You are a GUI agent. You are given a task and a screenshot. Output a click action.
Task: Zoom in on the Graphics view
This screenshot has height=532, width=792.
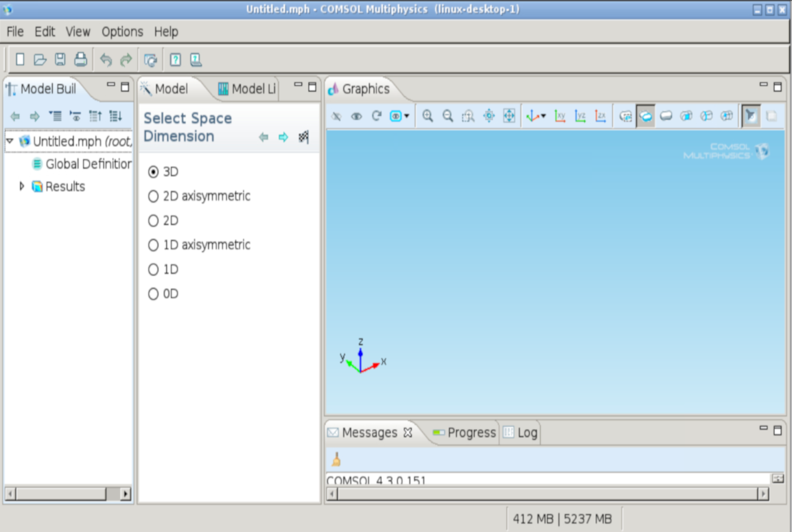pos(428,116)
